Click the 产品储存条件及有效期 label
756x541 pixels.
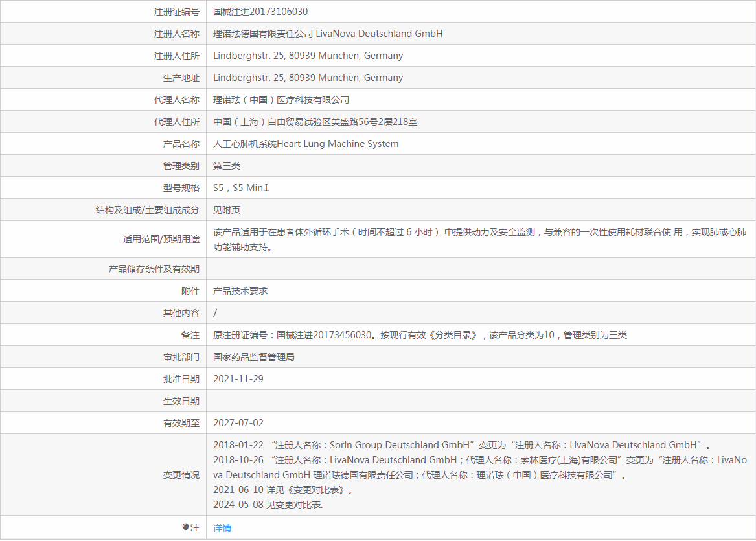click(x=154, y=269)
